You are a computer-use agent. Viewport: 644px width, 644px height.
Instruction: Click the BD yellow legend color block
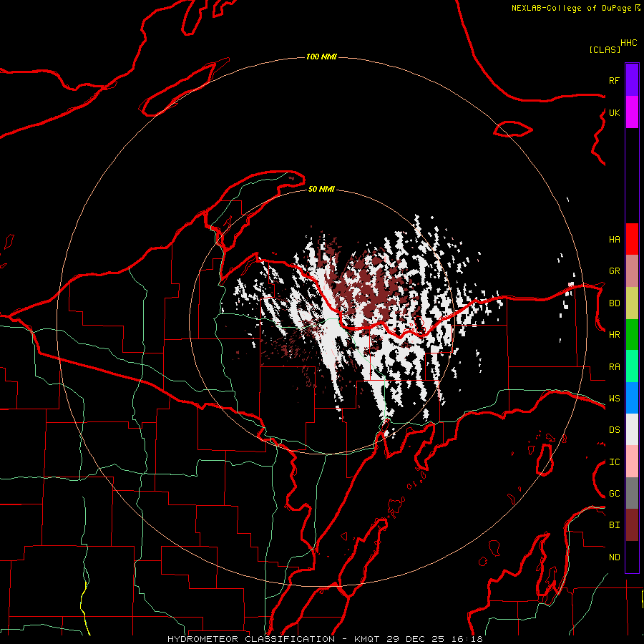click(x=632, y=303)
